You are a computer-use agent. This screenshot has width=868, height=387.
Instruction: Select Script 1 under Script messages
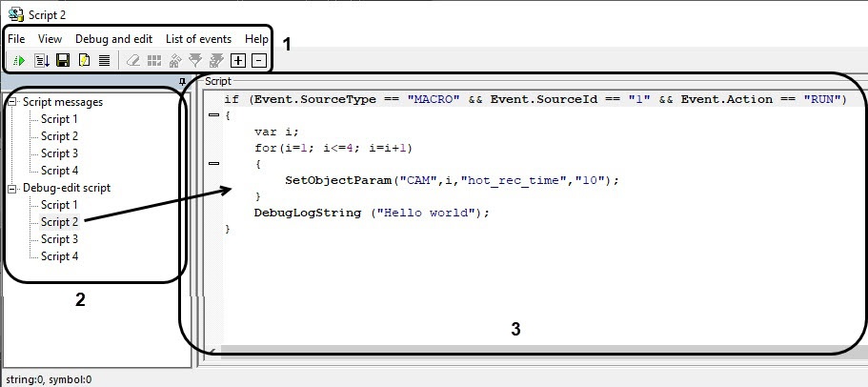tap(59, 119)
